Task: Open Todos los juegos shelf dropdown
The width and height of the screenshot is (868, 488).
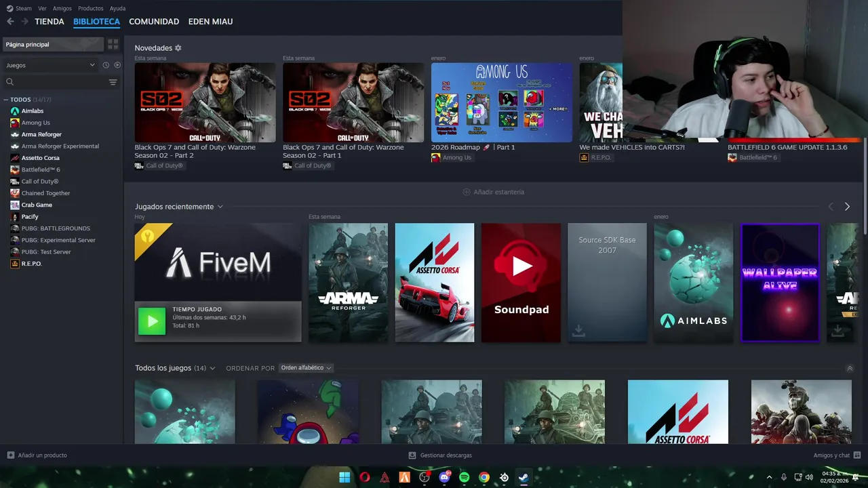Action: 212,368
